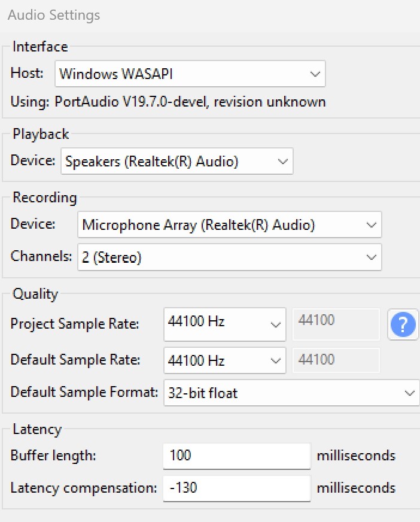The image size is (420, 522).
Task: Click the milliseconds label beside Buffer length
Action: point(356,456)
